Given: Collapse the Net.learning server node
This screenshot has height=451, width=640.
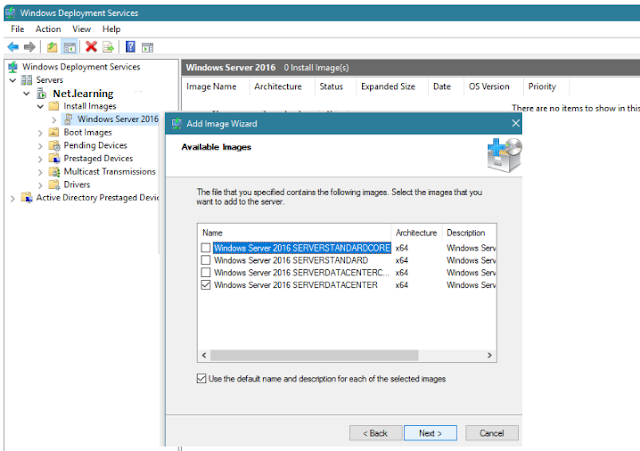Looking at the screenshot, I should (x=27, y=93).
